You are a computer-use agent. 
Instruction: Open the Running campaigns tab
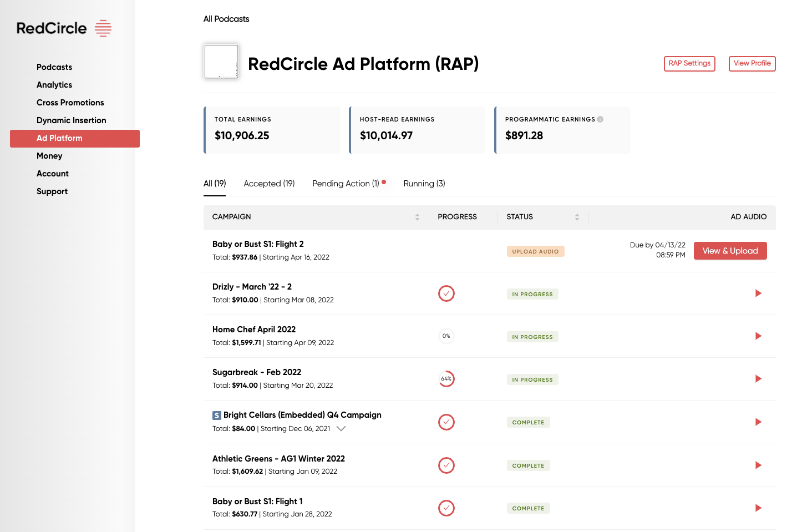point(424,183)
